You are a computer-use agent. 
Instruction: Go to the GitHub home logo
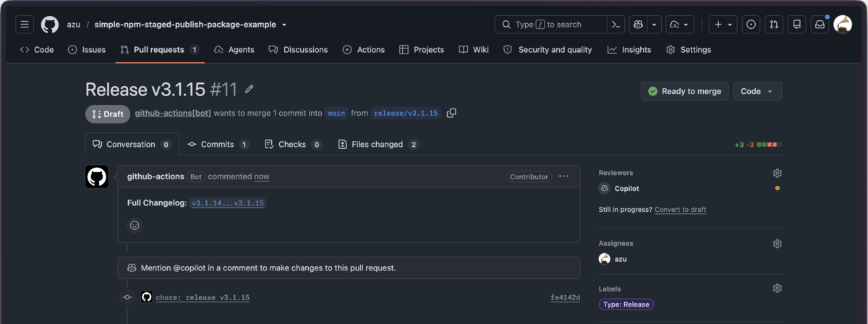pos(49,25)
